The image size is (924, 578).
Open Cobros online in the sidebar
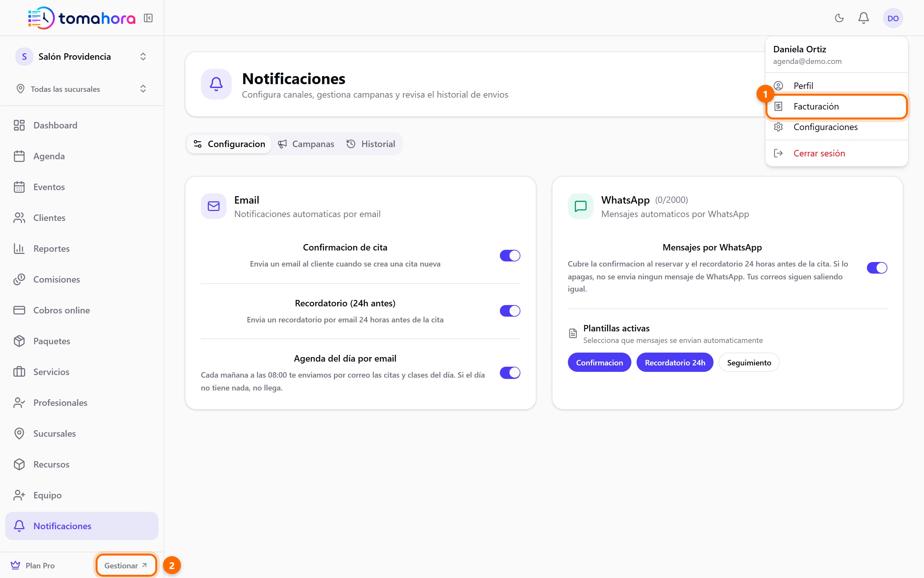tap(82, 310)
